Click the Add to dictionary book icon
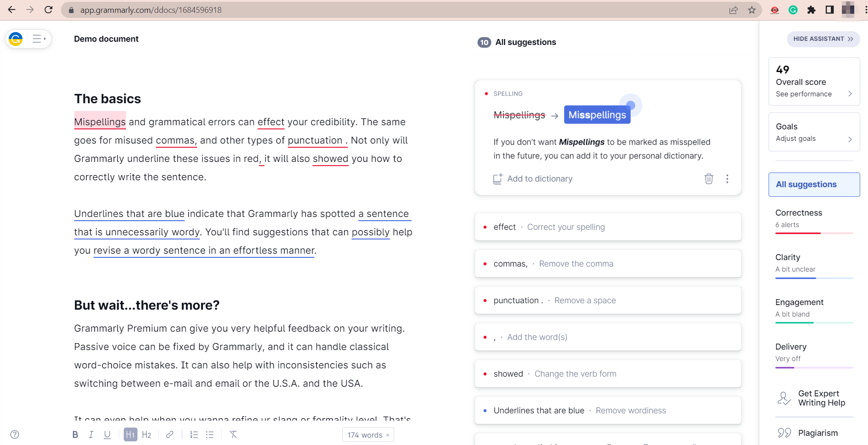Viewport: 868px width, 445px height. [x=498, y=179]
